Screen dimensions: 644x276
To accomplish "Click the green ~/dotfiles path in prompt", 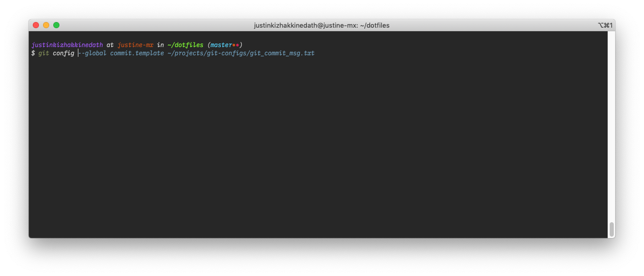I will 185,45.
